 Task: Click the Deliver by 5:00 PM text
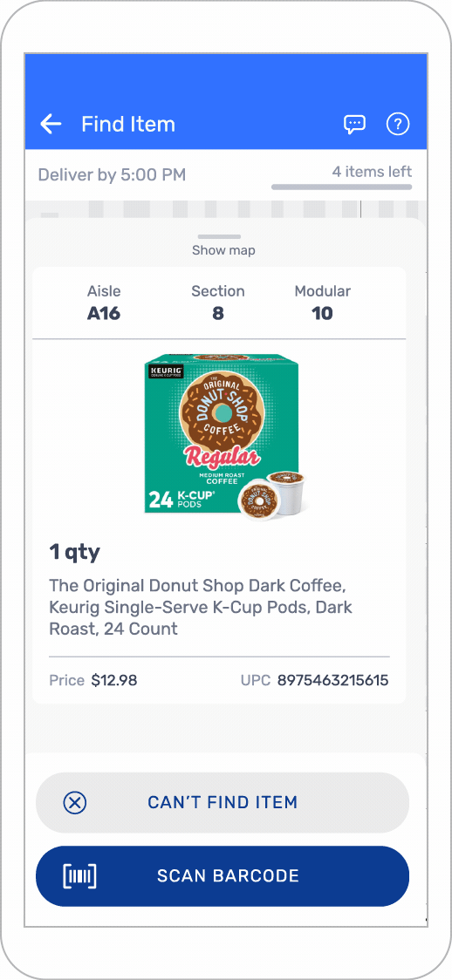tap(112, 174)
